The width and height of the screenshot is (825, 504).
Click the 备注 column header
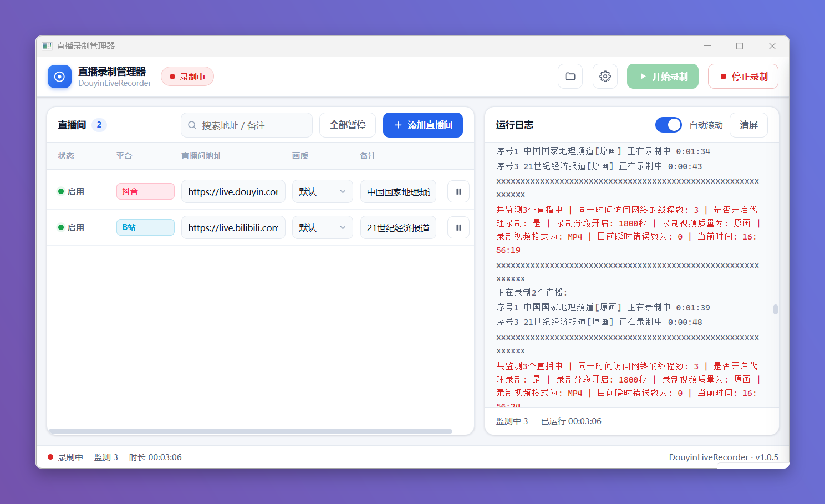368,156
